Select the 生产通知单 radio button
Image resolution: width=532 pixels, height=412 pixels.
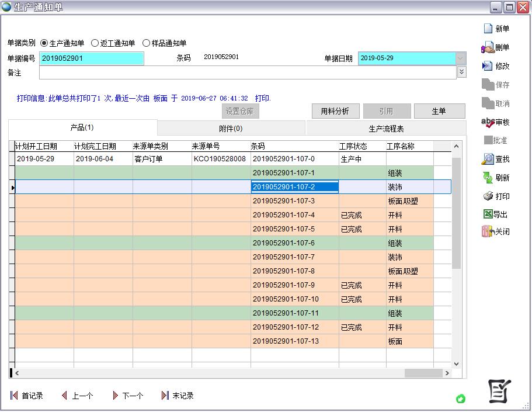click(44, 43)
